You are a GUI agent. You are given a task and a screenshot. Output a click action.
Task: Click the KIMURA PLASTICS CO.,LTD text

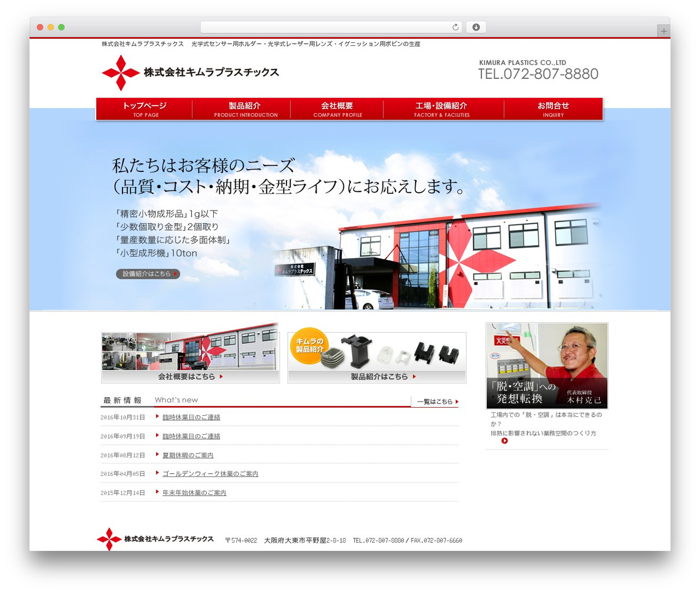523,63
